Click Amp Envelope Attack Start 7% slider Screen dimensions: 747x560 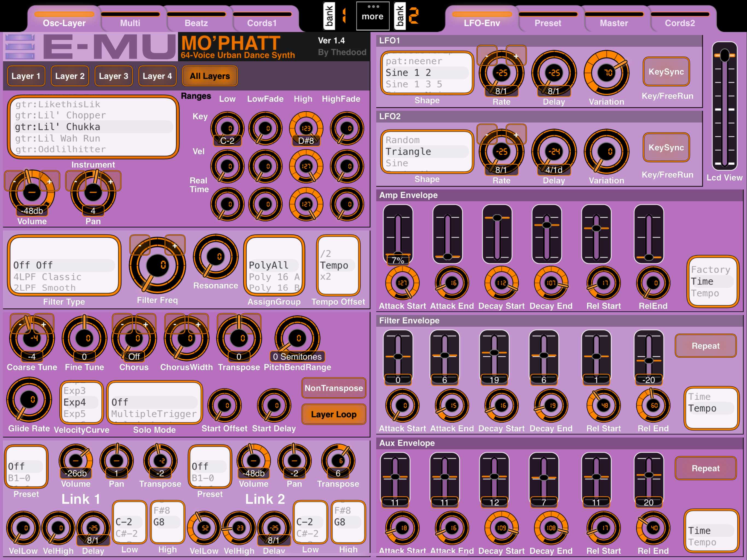coord(398,234)
